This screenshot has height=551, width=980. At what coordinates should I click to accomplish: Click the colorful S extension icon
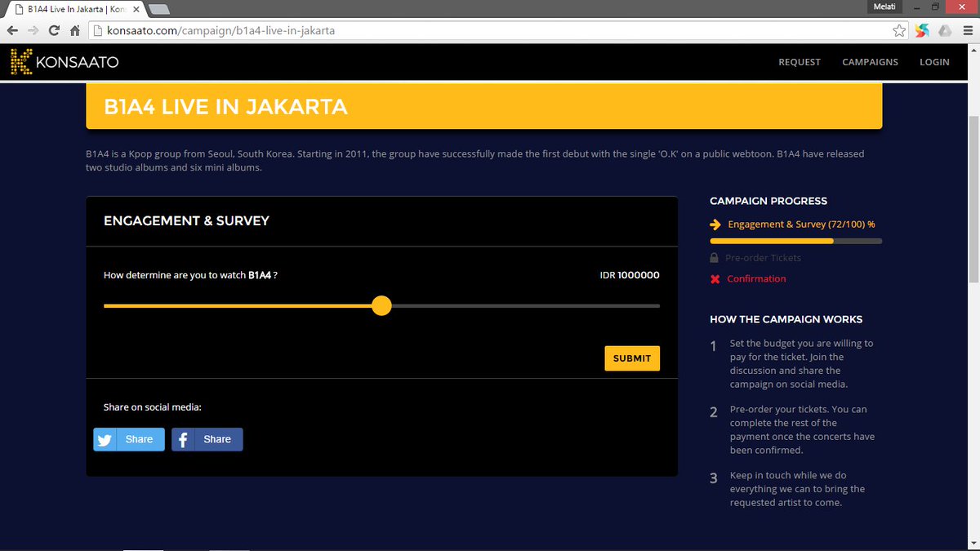(x=921, y=31)
